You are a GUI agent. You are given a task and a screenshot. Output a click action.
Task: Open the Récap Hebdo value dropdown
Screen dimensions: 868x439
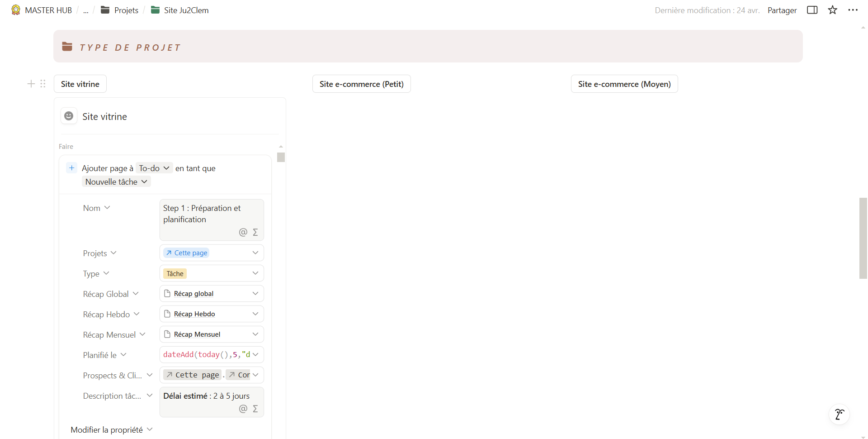pos(212,314)
